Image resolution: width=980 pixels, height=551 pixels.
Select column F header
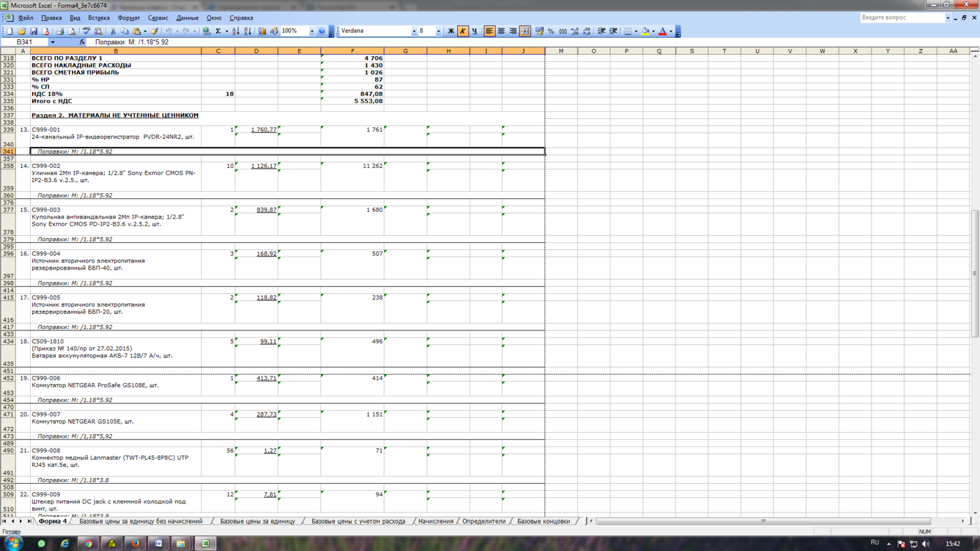(x=352, y=51)
